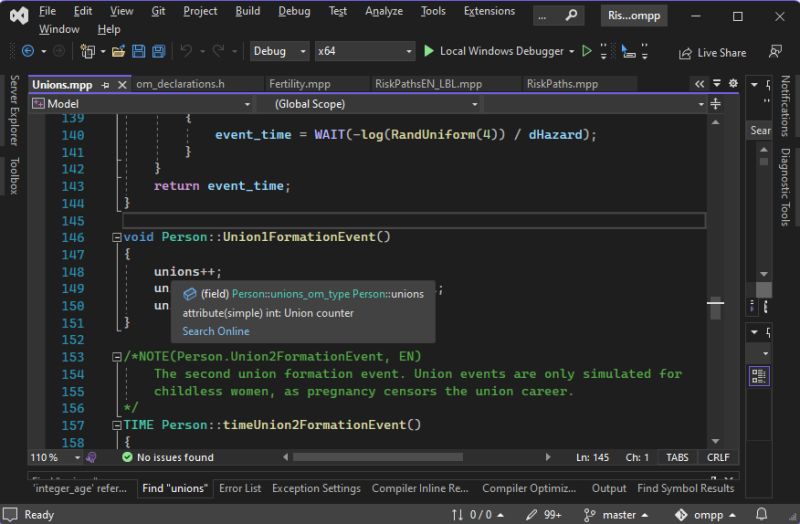Open the Build menu
The image size is (800, 524).
[x=247, y=11]
